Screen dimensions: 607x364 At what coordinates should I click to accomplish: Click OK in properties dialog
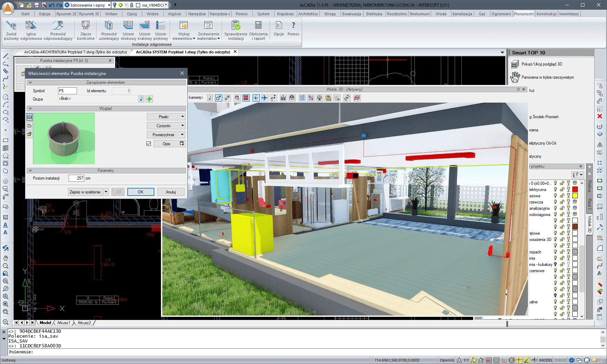(x=140, y=192)
